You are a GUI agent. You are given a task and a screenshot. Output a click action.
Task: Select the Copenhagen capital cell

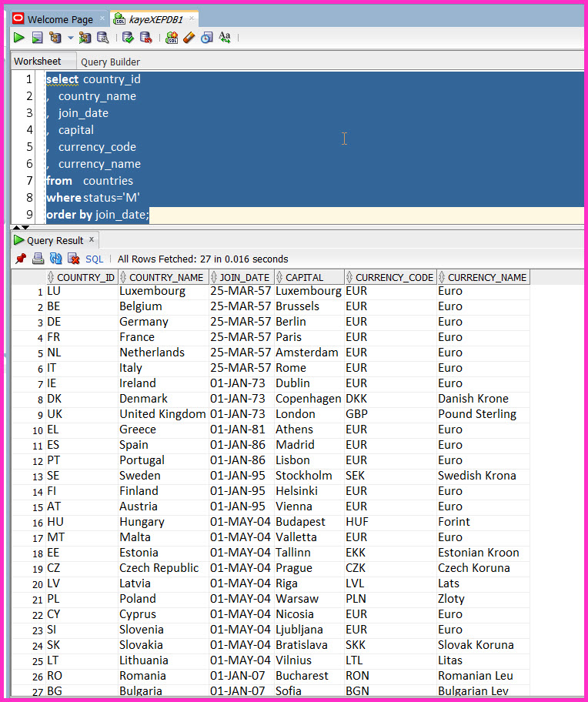coord(309,399)
